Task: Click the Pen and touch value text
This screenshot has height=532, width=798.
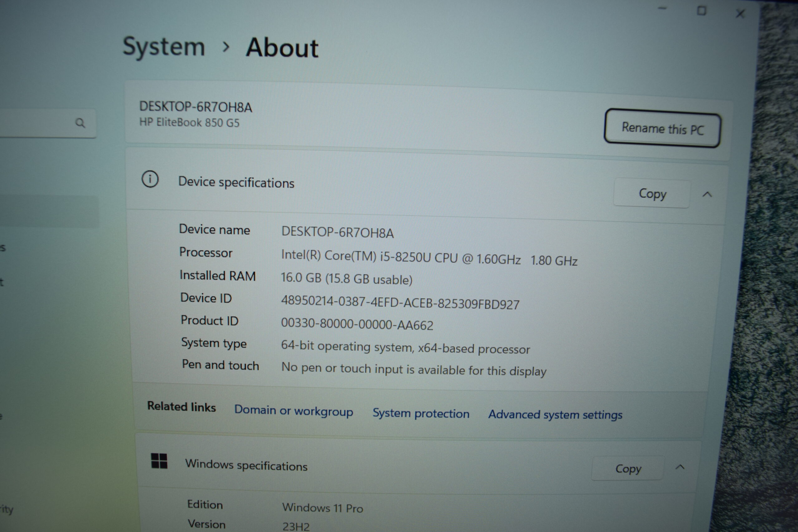Action: point(414,370)
